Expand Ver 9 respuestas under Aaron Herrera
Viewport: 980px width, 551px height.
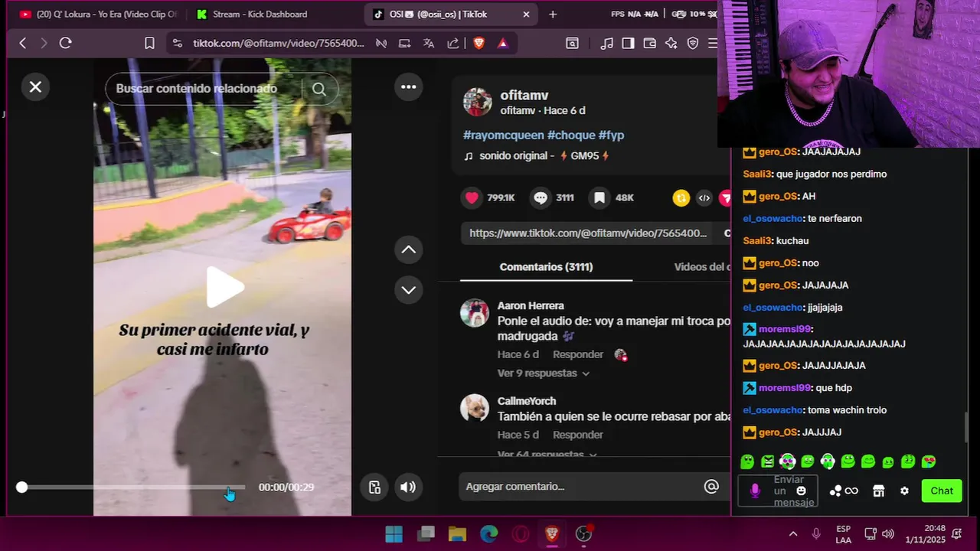tap(544, 373)
